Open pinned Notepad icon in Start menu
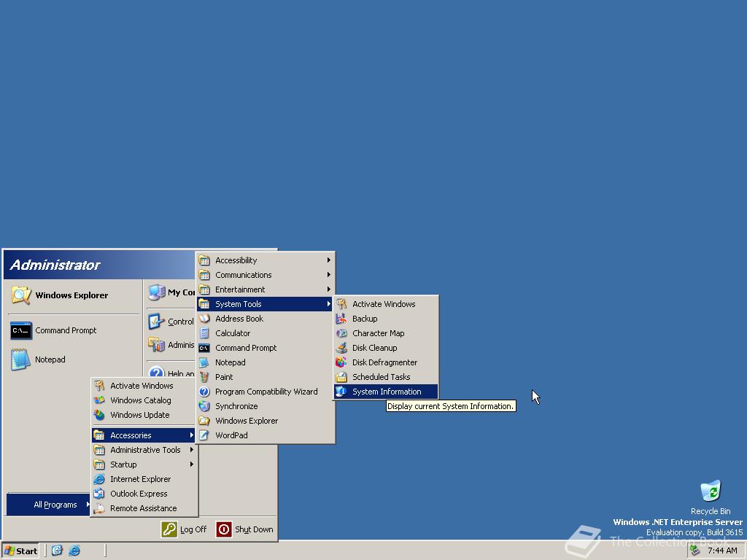The image size is (747, 560). (21, 359)
